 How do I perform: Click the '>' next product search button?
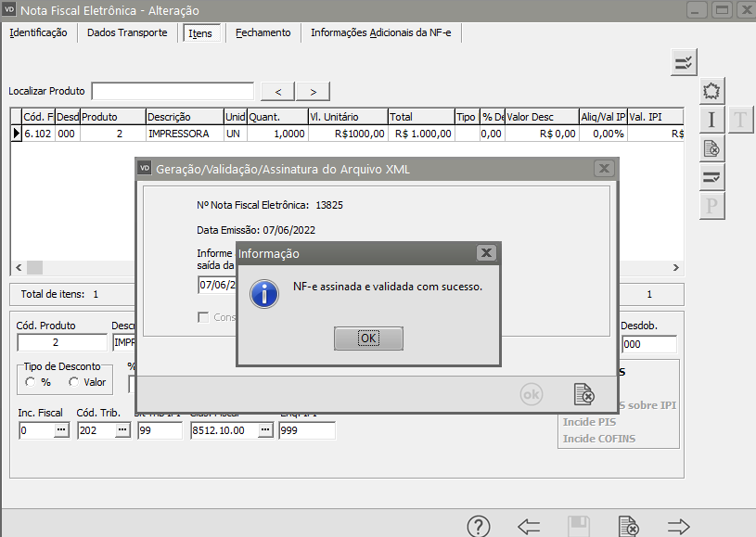click(313, 91)
